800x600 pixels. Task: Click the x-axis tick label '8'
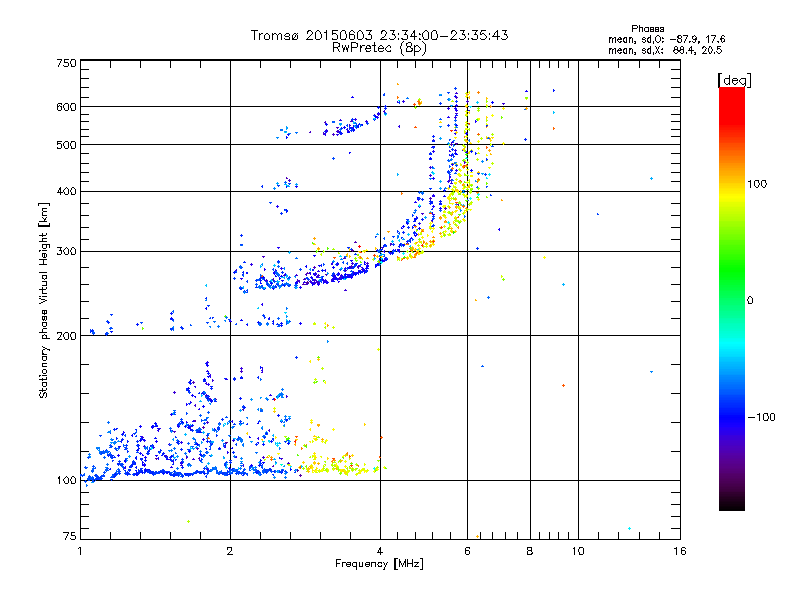point(530,551)
